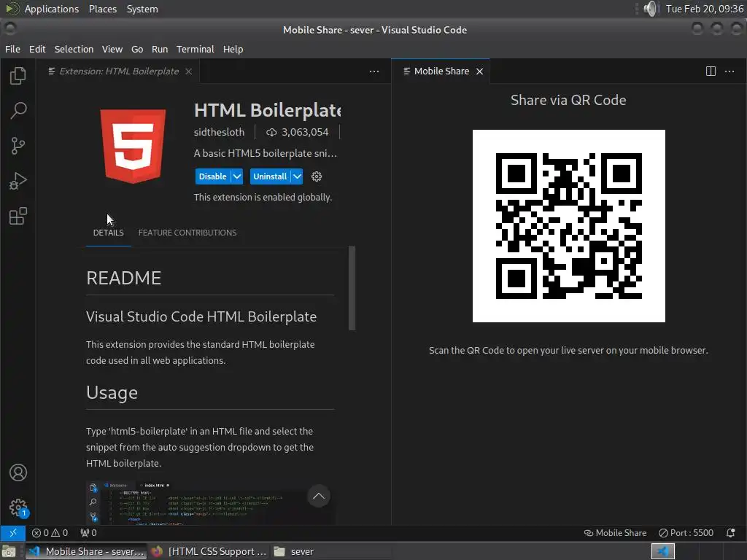Viewport: 747px width, 560px height.
Task: Click the show desktop icon in taskbar
Action: coord(9,551)
